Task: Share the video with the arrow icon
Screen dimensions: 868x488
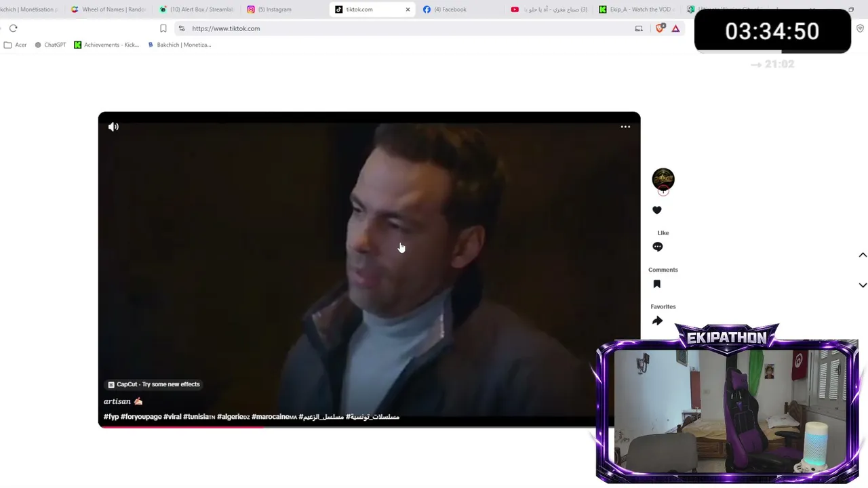Action: coord(657,321)
